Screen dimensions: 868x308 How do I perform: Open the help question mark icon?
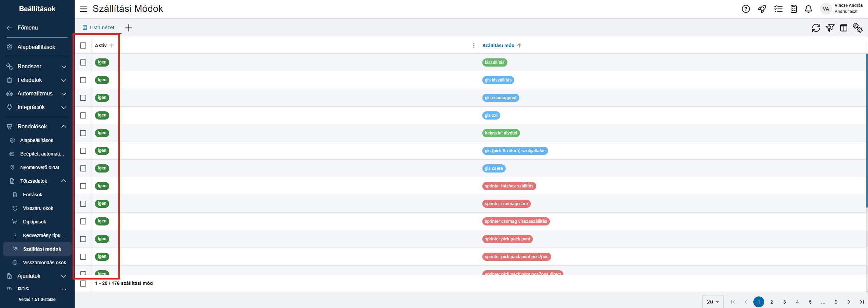[x=746, y=9]
